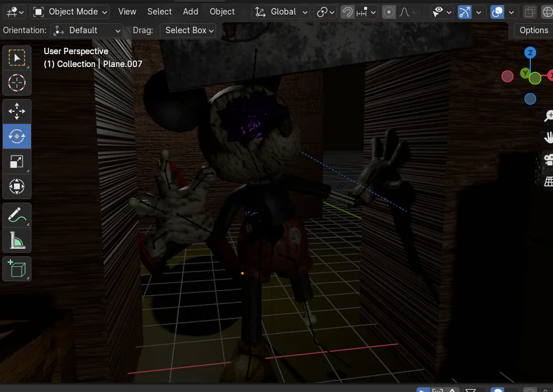The image size is (553, 392).
Task: Click the pan view hand icon
Action: tap(549, 138)
